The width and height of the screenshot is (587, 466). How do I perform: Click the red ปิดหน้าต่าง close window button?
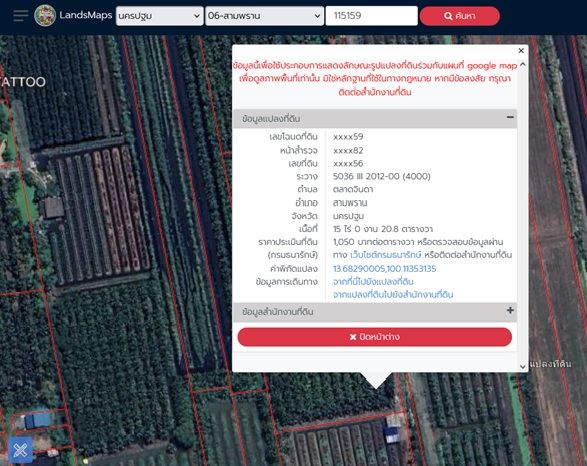(x=375, y=337)
